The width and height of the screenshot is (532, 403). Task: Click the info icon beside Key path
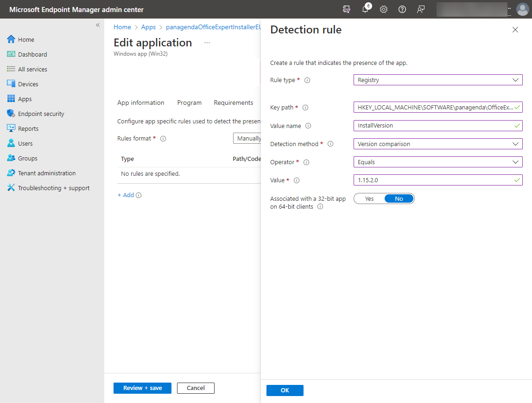[305, 108]
